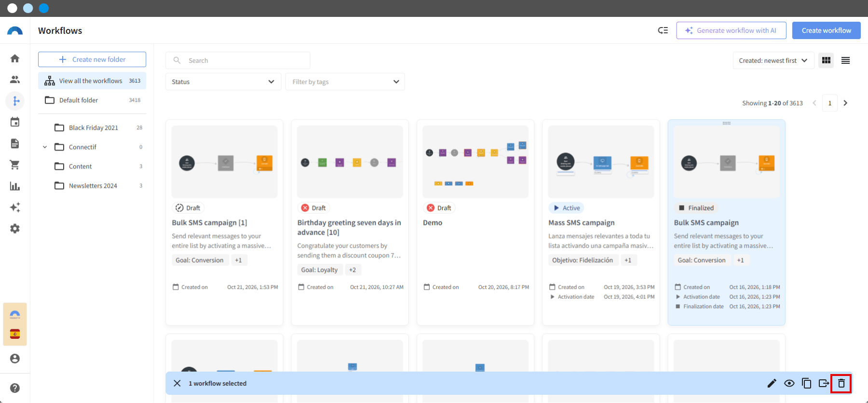Open the Documents sidebar icon

[15, 143]
